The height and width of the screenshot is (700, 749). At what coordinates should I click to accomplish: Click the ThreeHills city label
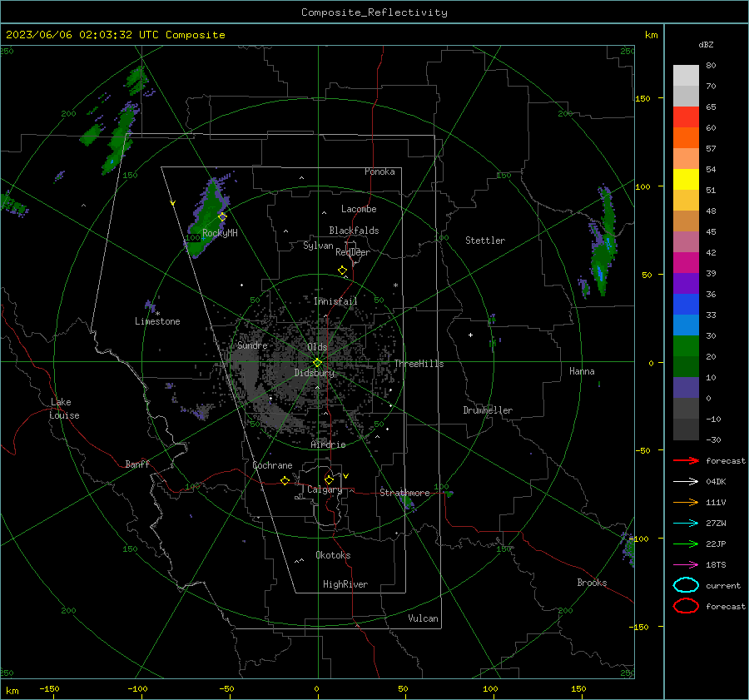[x=419, y=364]
